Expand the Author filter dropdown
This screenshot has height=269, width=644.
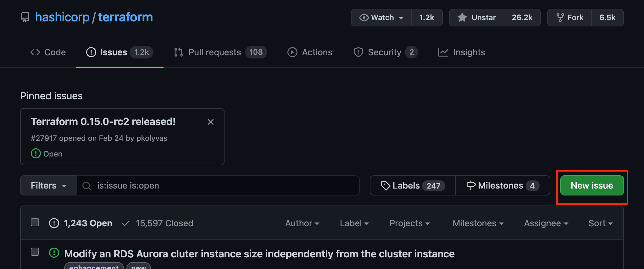tap(302, 223)
